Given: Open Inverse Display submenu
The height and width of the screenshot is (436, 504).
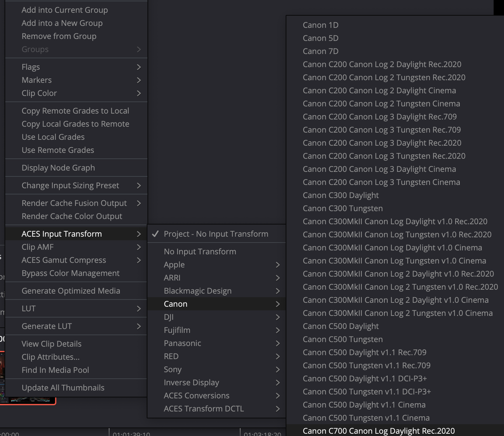Looking at the screenshot, I should pos(217,382).
